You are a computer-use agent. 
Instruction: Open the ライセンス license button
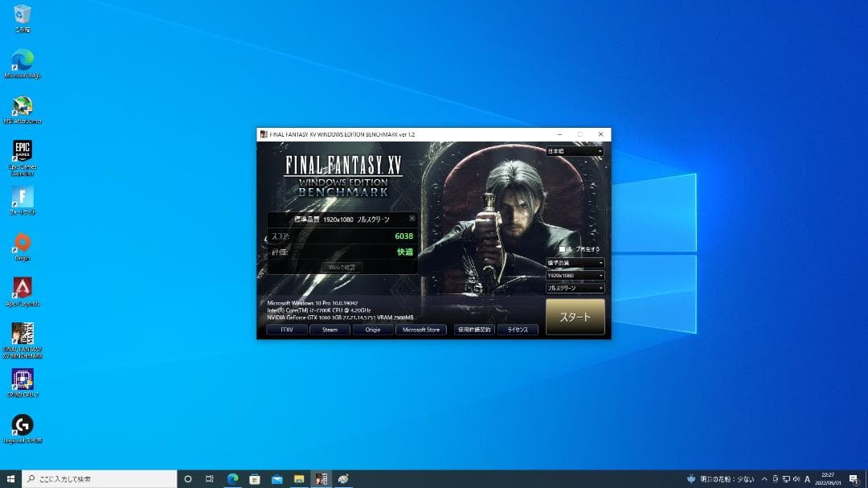(518, 330)
